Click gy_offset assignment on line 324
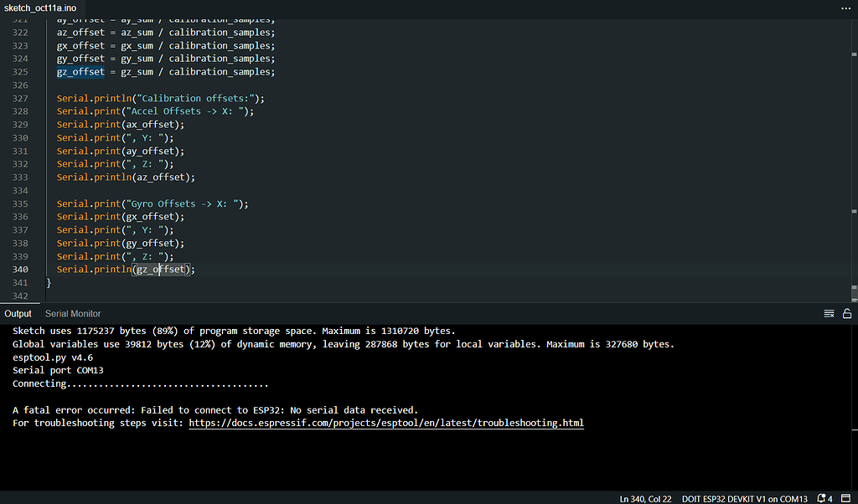The height and width of the screenshot is (504, 858). tap(166, 59)
